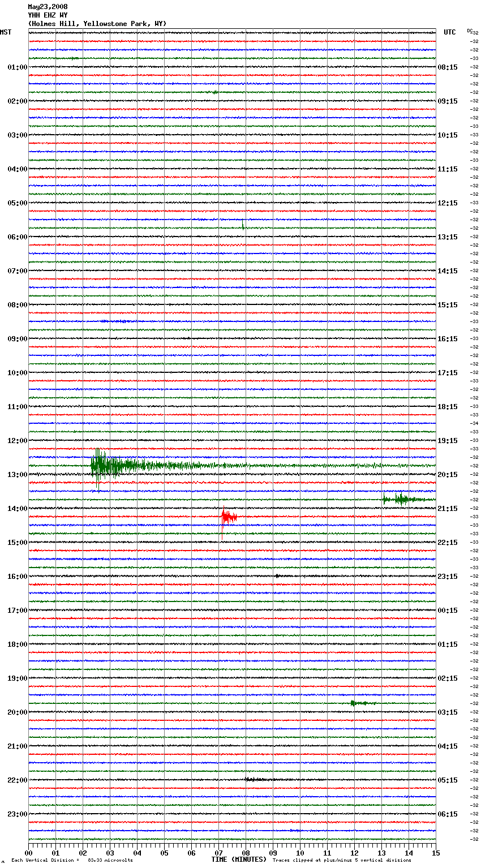Select the 14:00 MST time label
481x868 pixels.
click(x=18, y=509)
